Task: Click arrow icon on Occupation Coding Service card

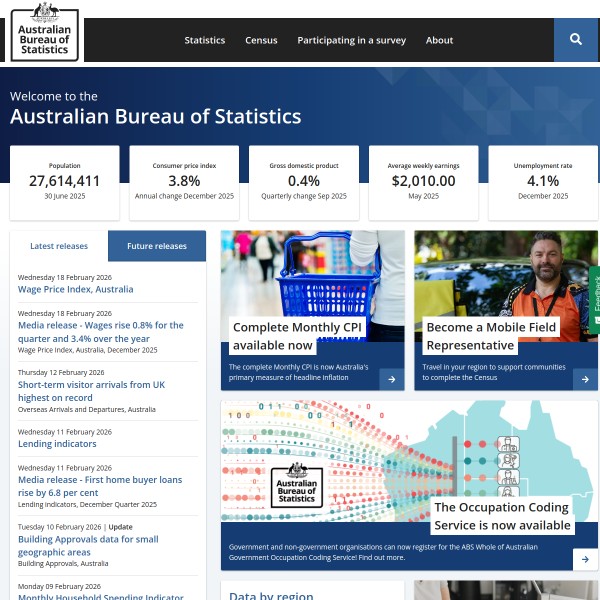Action: tap(586, 558)
